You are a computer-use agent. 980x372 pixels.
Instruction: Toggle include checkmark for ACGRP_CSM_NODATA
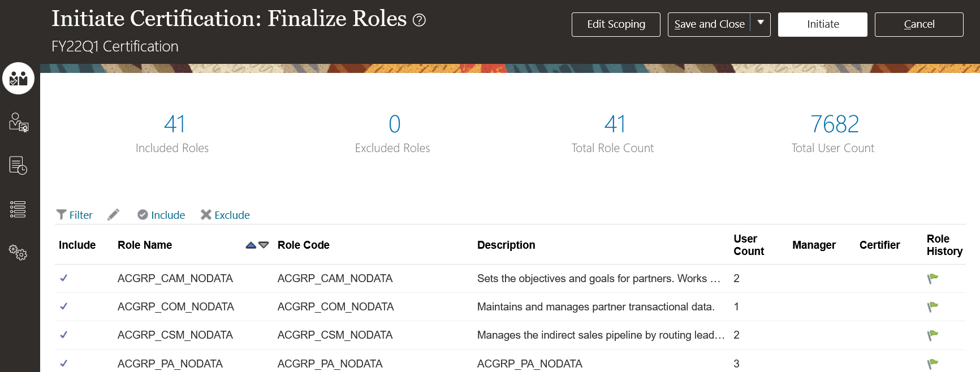[x=64, y=335]
